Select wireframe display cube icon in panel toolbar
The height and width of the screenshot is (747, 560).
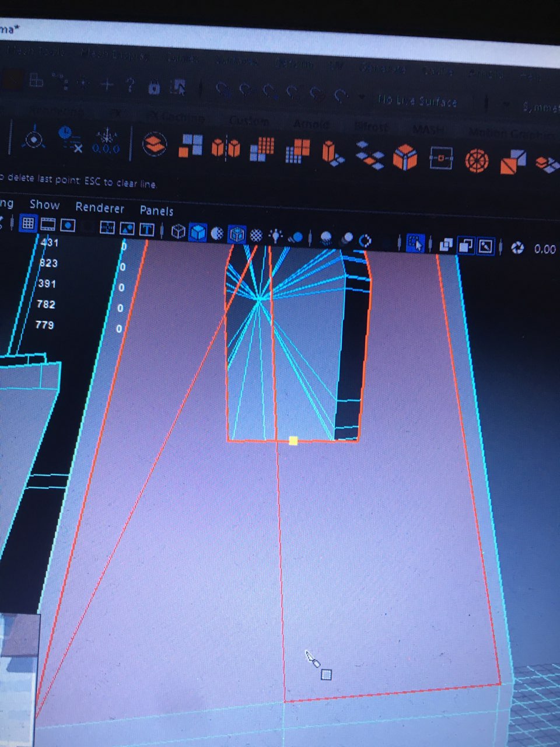(178, 232)
